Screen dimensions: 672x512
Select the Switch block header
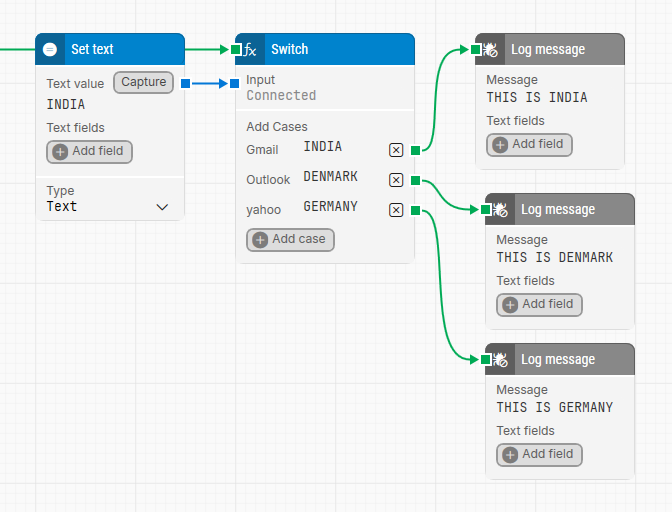pyautogui.click(x=325, y=49)
